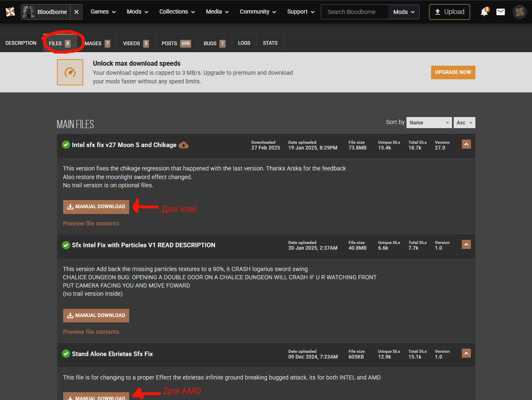Image resolution: width=532 pixels, height=400 pixels.
Task: Preview file contents of Sfx Intel Fix with Particles
Action: pos(91,332)
